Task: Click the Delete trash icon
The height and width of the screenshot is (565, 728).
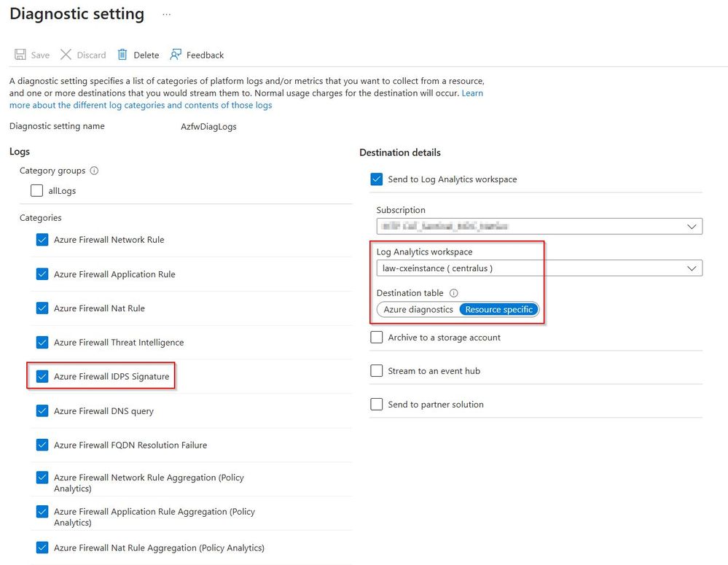Action: [x=122, y=55]
